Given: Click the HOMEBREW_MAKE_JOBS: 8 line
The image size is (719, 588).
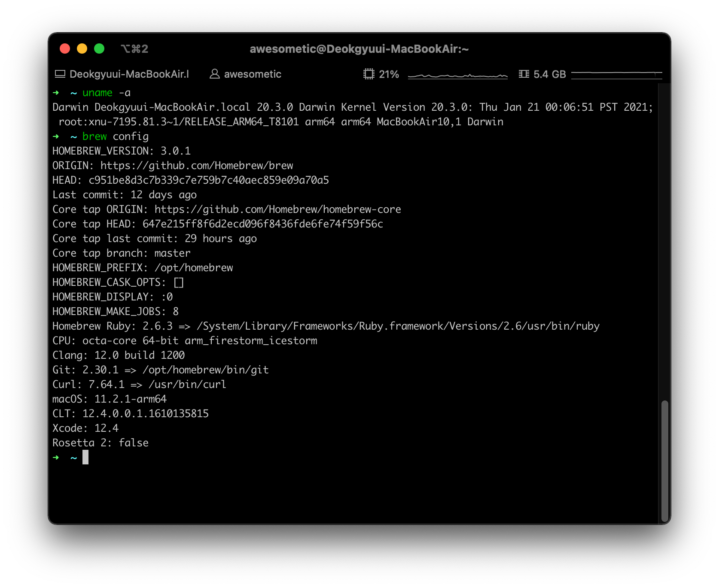Looking at the screenshot, I should (116, 312).
